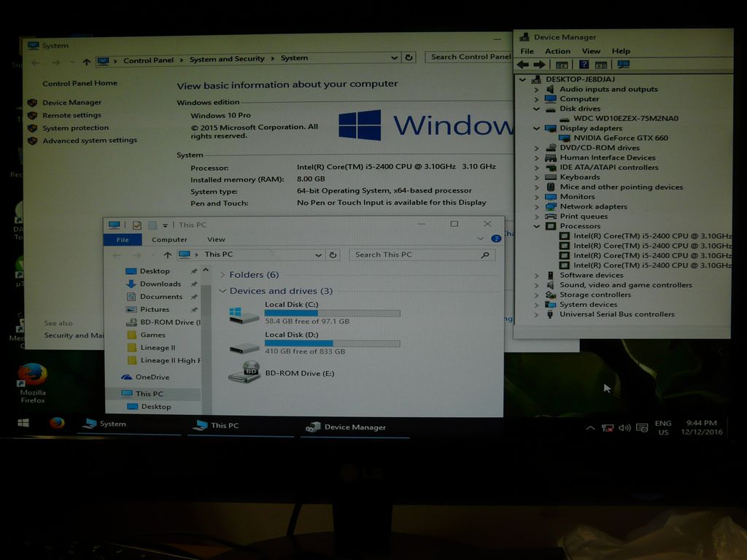Screen dimensions: 747x560
Task: Click the properties checkmark in Explorer quick access toolbar
Action: (x=136, y=225)
